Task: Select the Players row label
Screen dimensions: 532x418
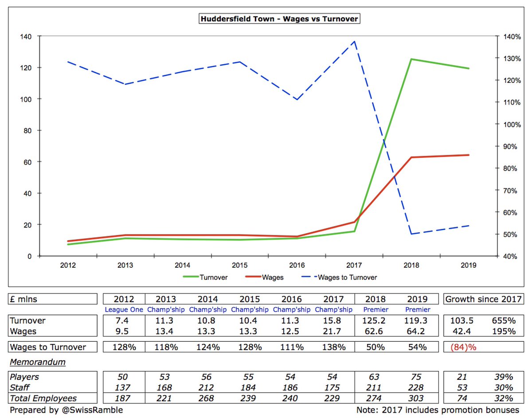Action: [25, 377]
